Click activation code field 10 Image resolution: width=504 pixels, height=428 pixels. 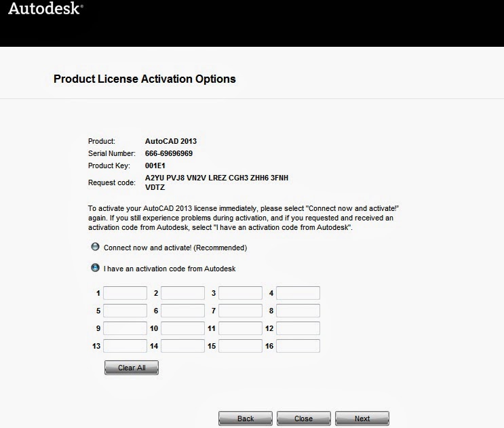pos(182,328)
